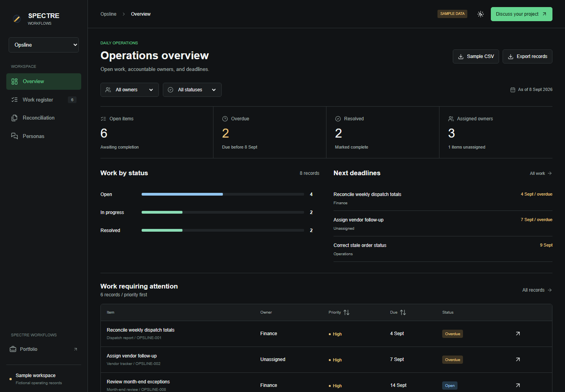Click the Status column header
565x392 pixels.
448,312
